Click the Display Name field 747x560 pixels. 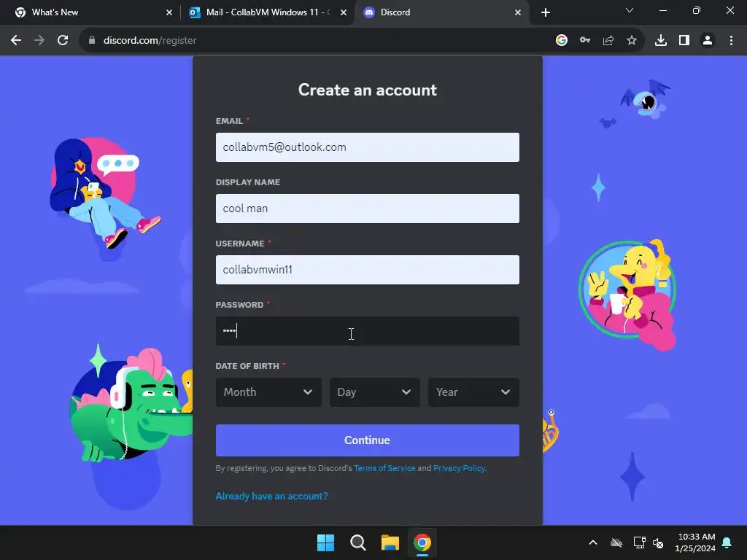(x=368, y=208)
